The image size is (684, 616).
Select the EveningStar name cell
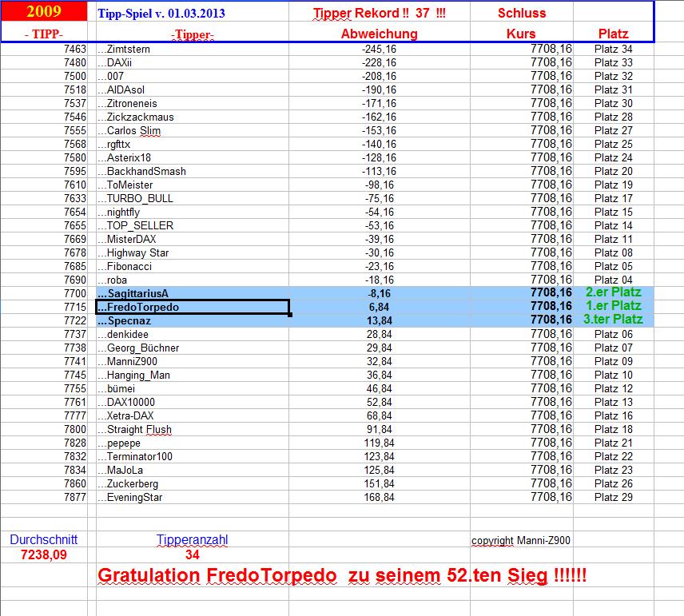pyautogui.click(x=193, y=497)
